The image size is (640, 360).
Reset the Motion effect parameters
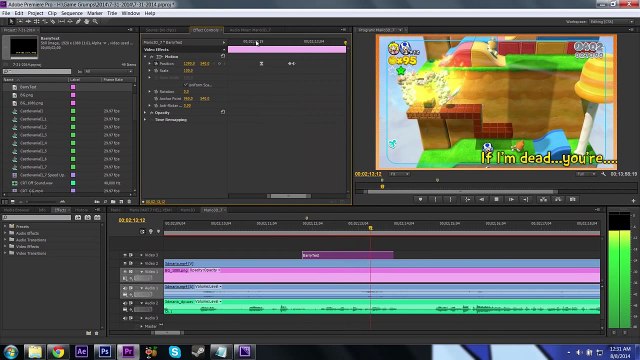click(x=223, y=56)
